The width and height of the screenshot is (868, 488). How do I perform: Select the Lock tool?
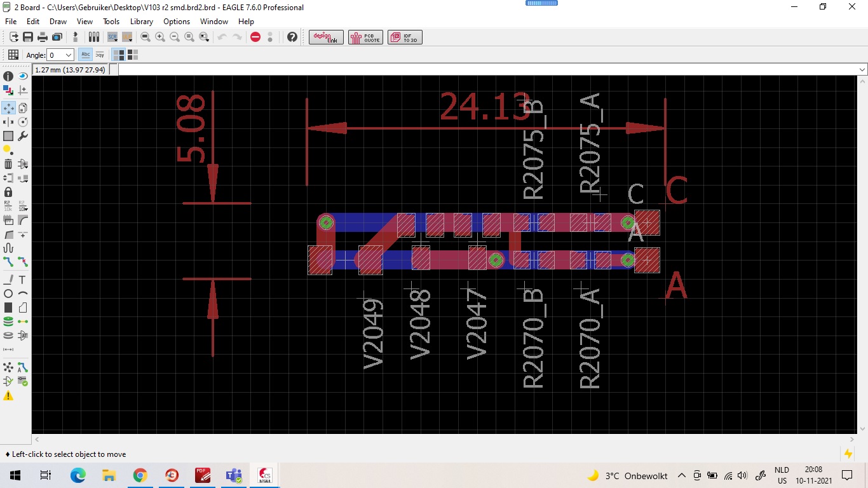(8, 192)
